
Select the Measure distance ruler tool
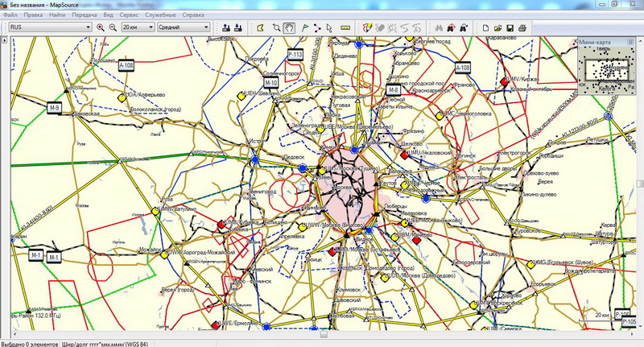(x=346, y=27)
